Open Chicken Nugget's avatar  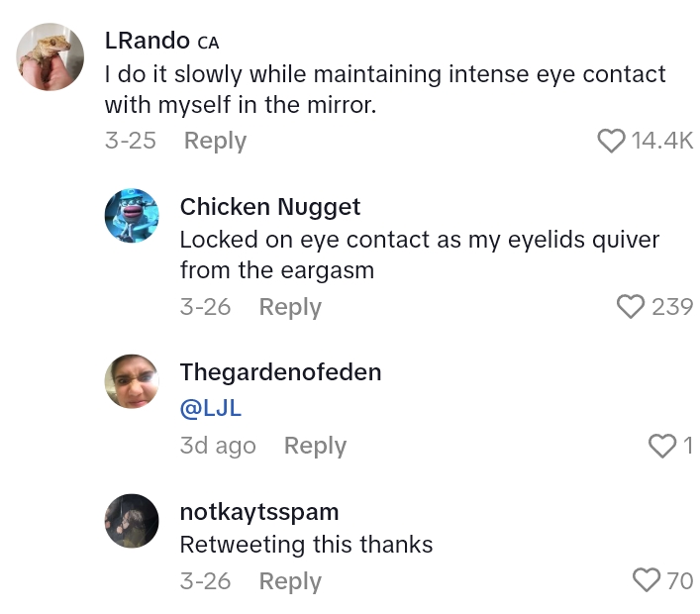coord(132,215)
